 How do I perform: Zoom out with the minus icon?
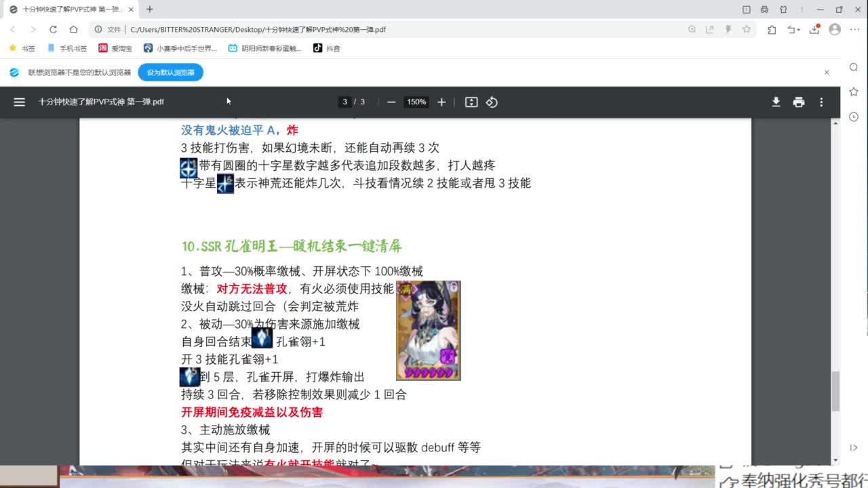tap(391, 102)
